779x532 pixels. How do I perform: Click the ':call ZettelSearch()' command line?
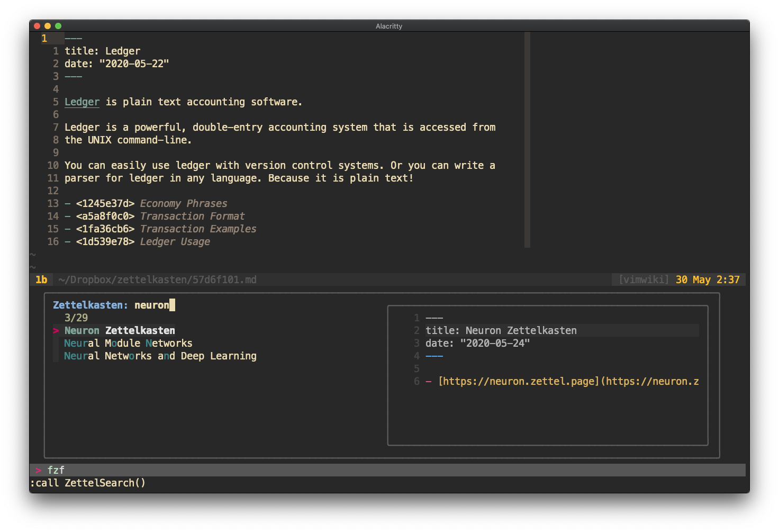tap(88, 483)
